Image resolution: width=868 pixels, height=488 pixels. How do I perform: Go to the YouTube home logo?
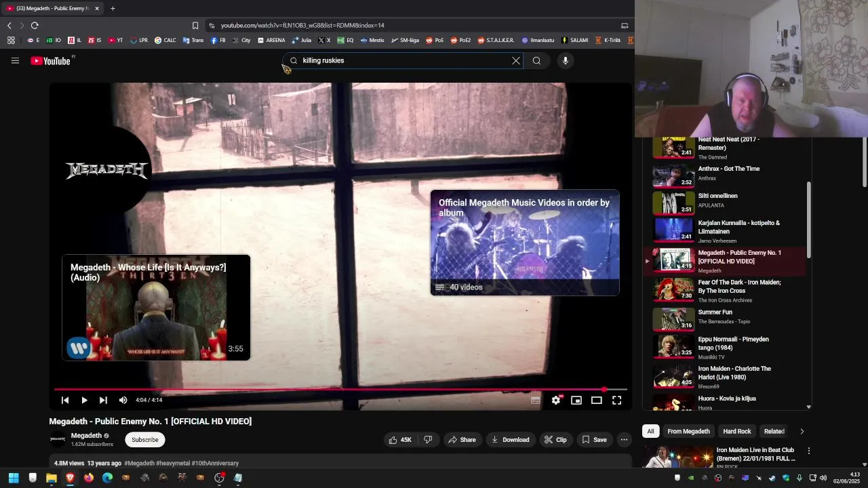coord(51,61)
